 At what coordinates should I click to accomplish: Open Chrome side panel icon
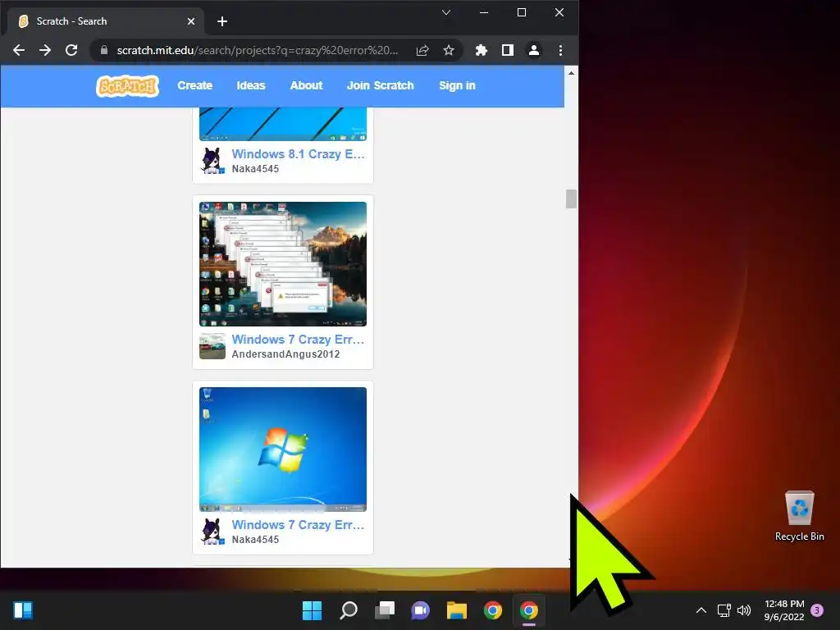507,50
